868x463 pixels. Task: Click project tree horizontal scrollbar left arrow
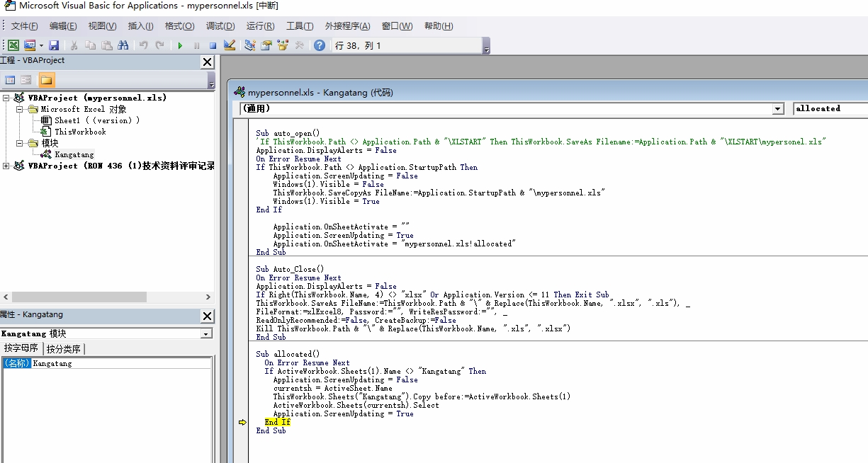coord(6,297)
